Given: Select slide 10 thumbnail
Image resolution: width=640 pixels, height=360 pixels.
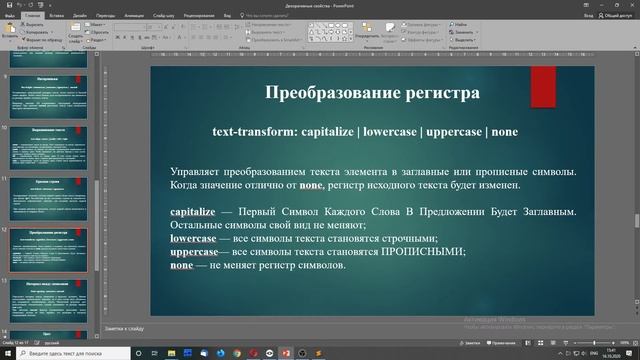Looking at the screenshot, I should click(48, 148).
